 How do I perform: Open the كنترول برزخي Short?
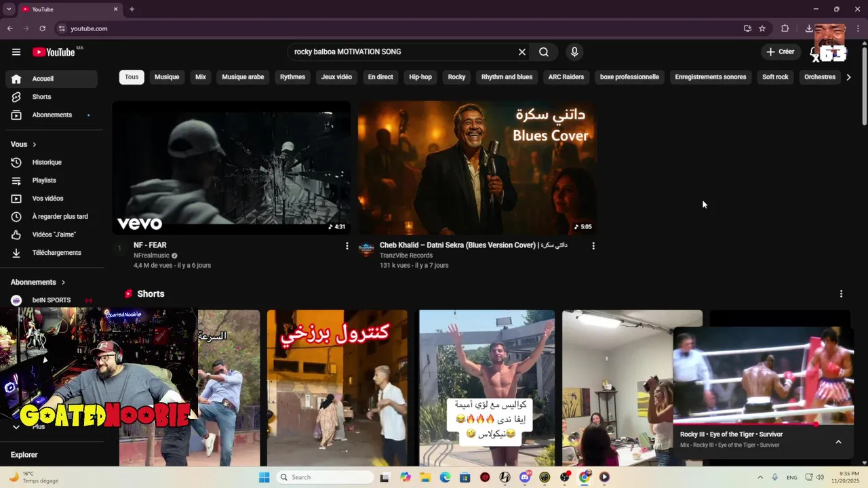(x=337, y=388)
